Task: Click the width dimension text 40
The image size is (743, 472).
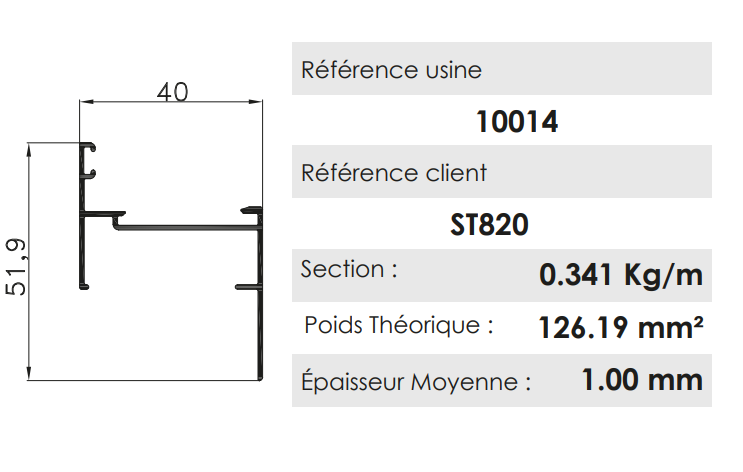Action: click(x=173, y=92)
